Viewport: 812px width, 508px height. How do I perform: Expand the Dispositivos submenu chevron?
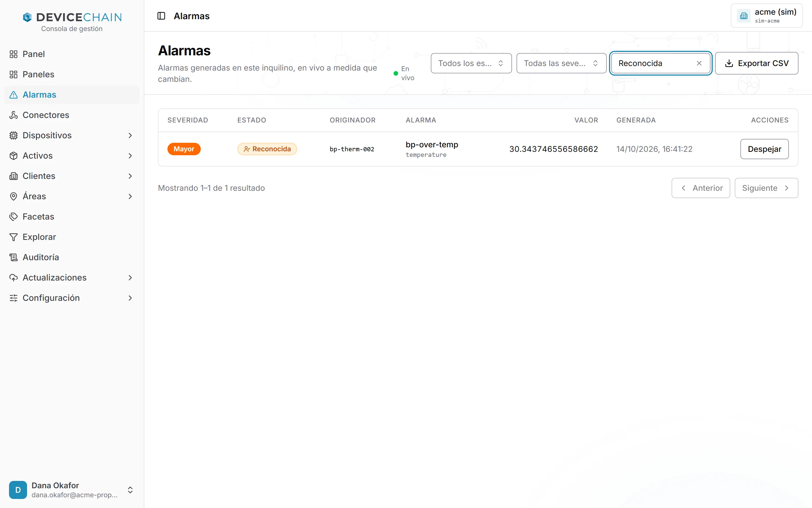click(x=130, y=135)
